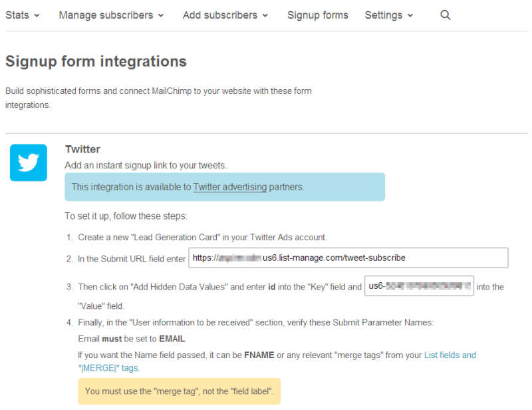The width and height of the screenshot is (532, 410).
Task: Click the Twitter integration heading
Action: pyautogui.click(x=82, y=149)
